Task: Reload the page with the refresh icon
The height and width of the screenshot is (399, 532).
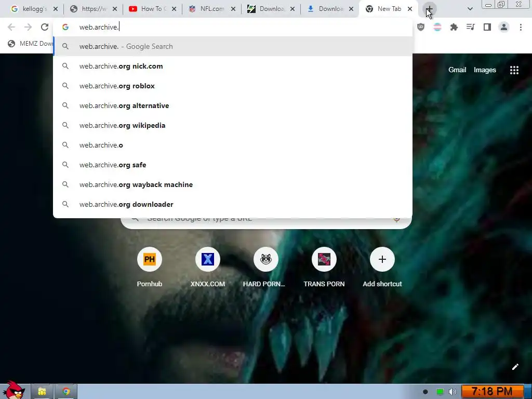Action: tap(45, 27)
